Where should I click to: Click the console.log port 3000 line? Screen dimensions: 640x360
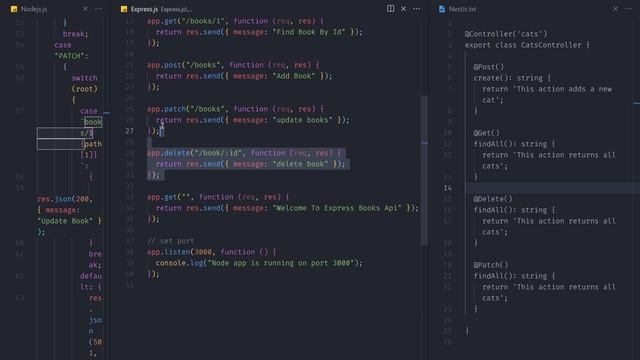[259, 263]
